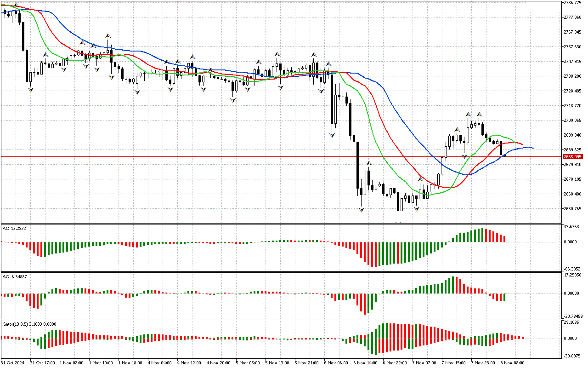This screenshot has width=588, height=368.
Task: Click the 4 Nov 20:00 time label
Action: (219, 363)
